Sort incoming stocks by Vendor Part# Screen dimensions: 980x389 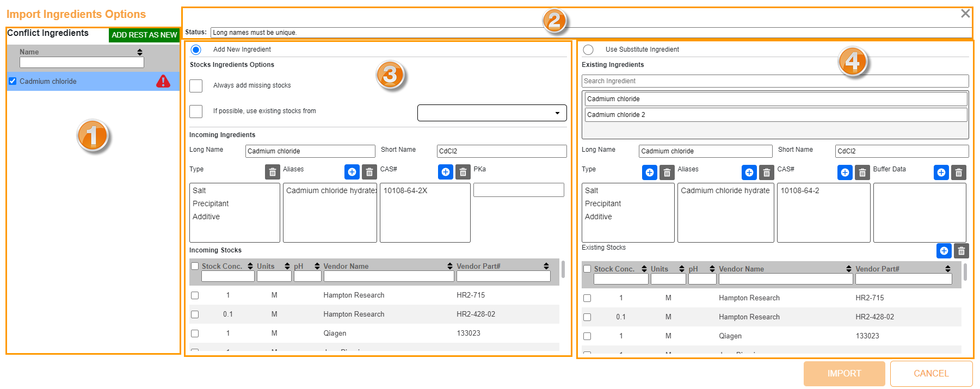[x=546, y=266]
